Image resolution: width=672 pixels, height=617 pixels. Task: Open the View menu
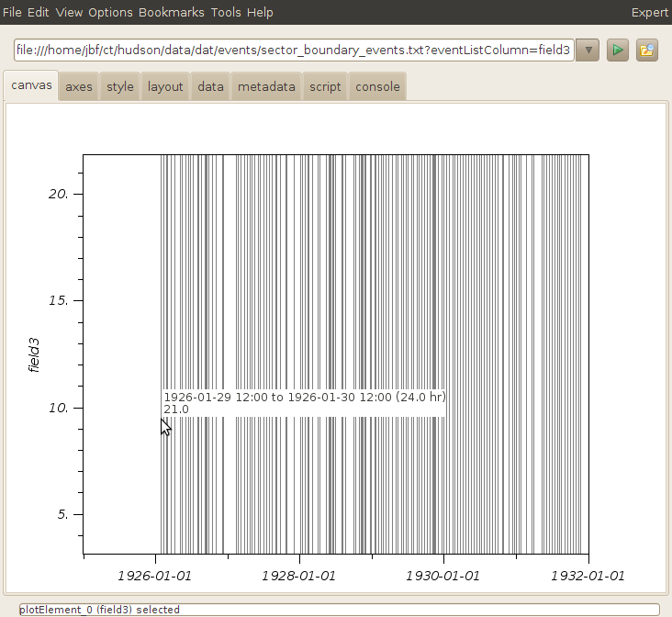[68, 12]
